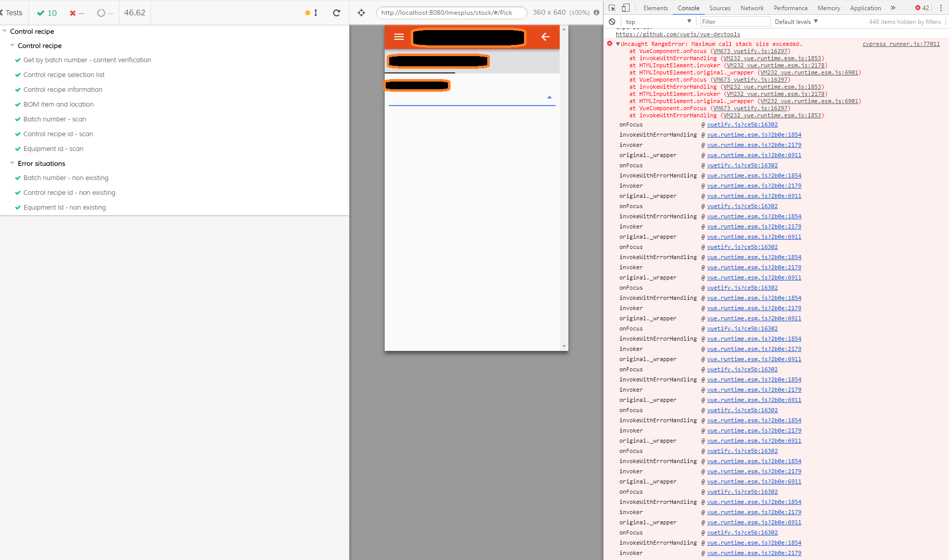Collapse the Uncaught RangeError stack trace
Screen dimensions: 949x560
tap(618, 44)
